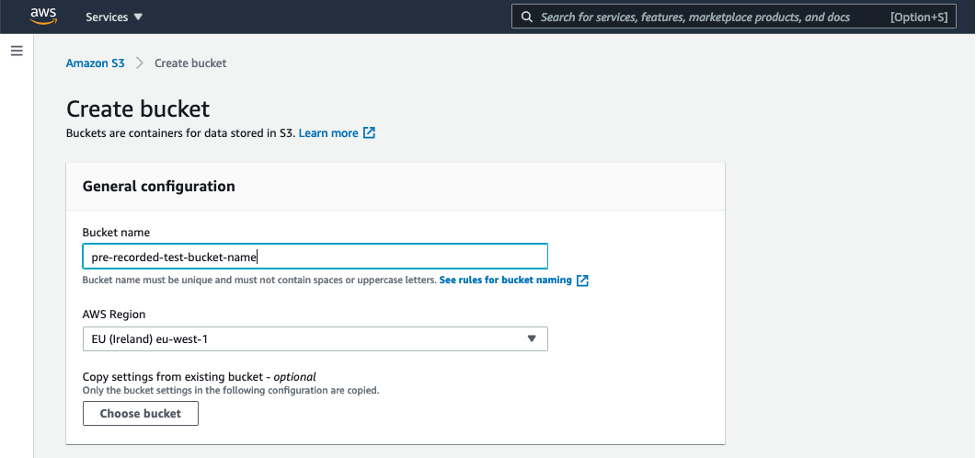The width and height of the screenshot is (977, 458).
Task: Click the General configuration section header
Action: coord(159,186)
